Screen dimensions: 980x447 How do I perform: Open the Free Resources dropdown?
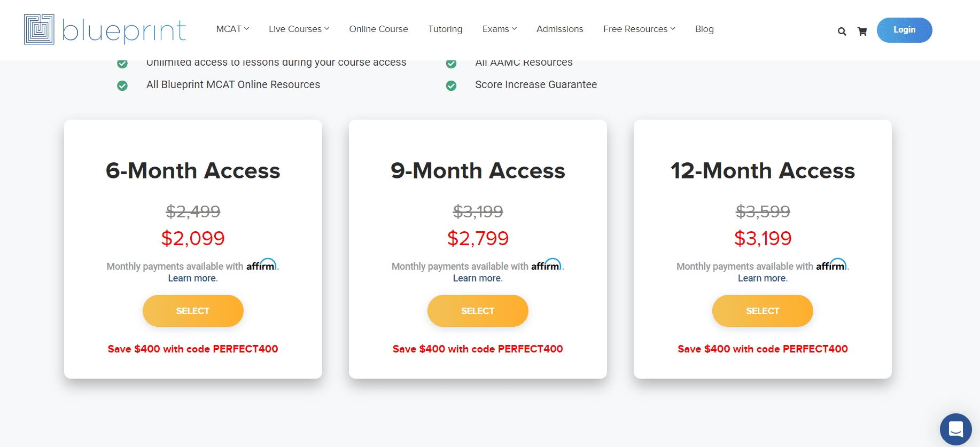click(639, 29)
